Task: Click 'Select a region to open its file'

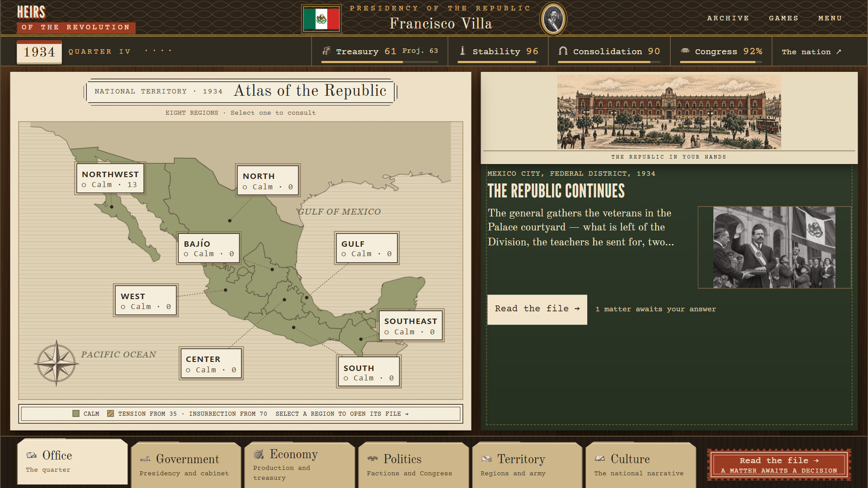Action: [x=342, y=414]
